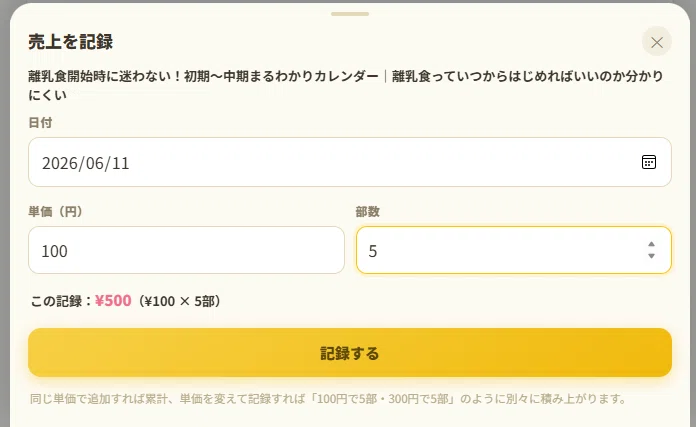Click the 日付 label

point(40,123)
